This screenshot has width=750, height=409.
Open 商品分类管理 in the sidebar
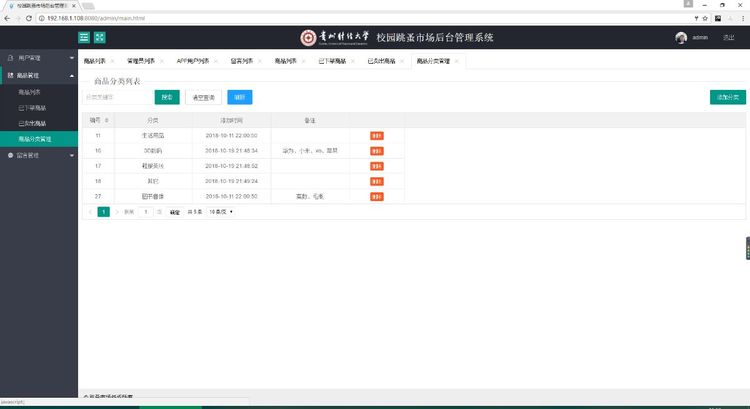(x=39, y=139)
